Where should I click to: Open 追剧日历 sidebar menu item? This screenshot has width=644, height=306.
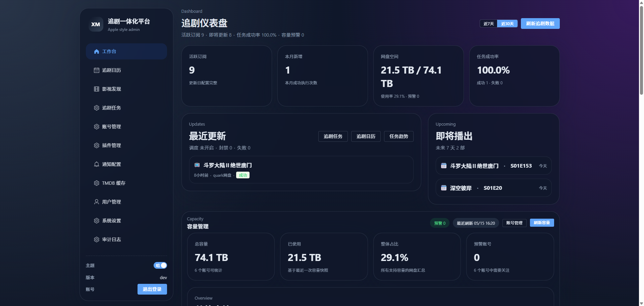pos(126,70)
